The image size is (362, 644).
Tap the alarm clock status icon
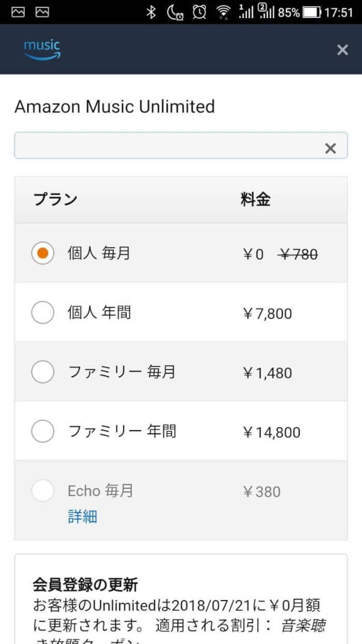[x=199, y=12]
